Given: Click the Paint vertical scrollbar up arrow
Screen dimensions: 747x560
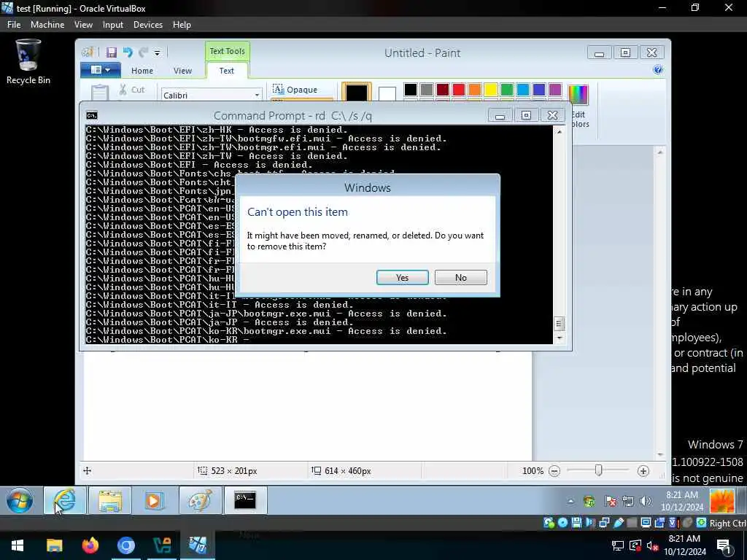Looking at the screenshot, I should pos(659,152).
